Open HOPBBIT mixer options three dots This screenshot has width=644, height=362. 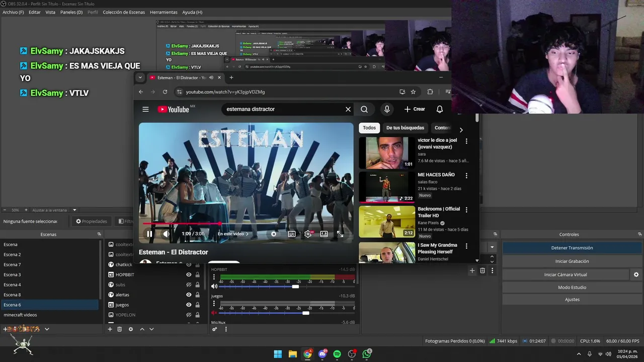click(x=214, y=277)
